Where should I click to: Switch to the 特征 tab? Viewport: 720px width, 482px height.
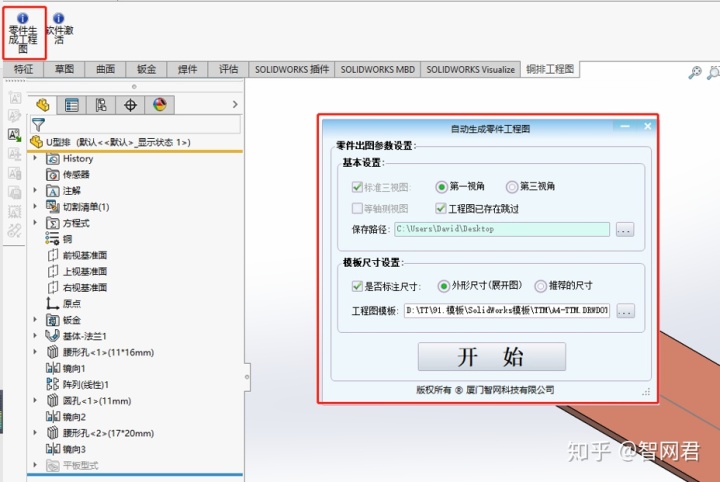coord(23,69)
